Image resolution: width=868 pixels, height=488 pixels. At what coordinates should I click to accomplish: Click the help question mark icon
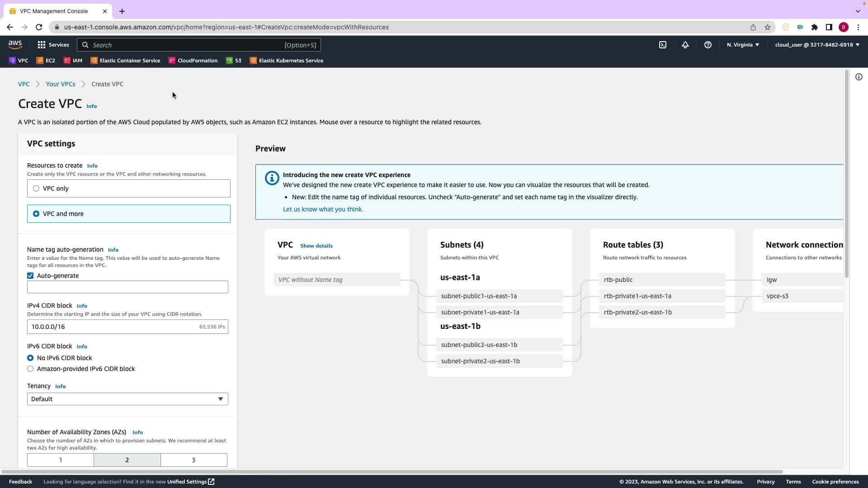click(708, 45)
